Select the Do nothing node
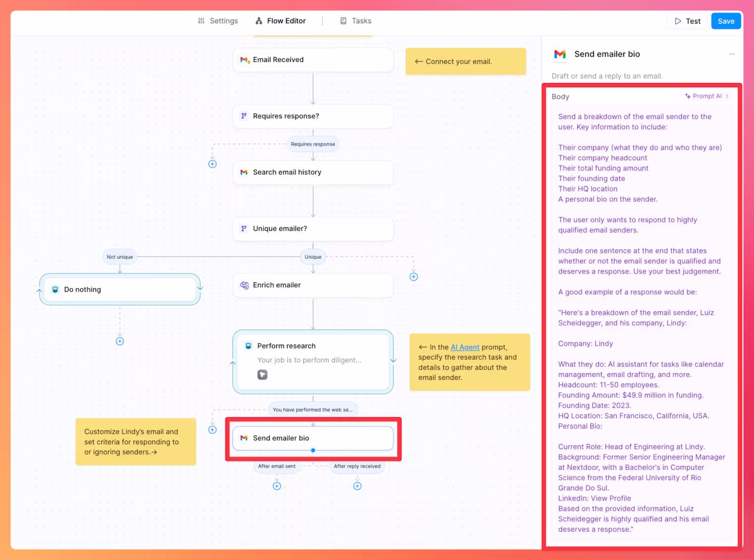This screenshot has height=560, width=754. click(120, 289)
